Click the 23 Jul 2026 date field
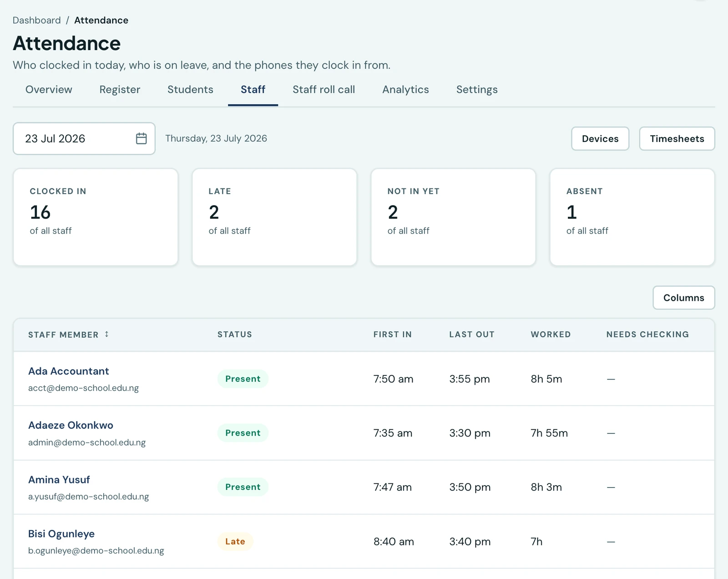This screenshot has width=728, height=579. click(84, 138)
